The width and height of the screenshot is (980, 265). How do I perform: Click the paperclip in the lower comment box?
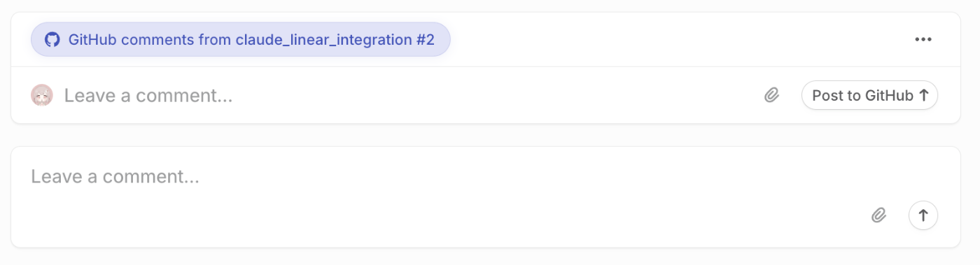click(878, 215)
